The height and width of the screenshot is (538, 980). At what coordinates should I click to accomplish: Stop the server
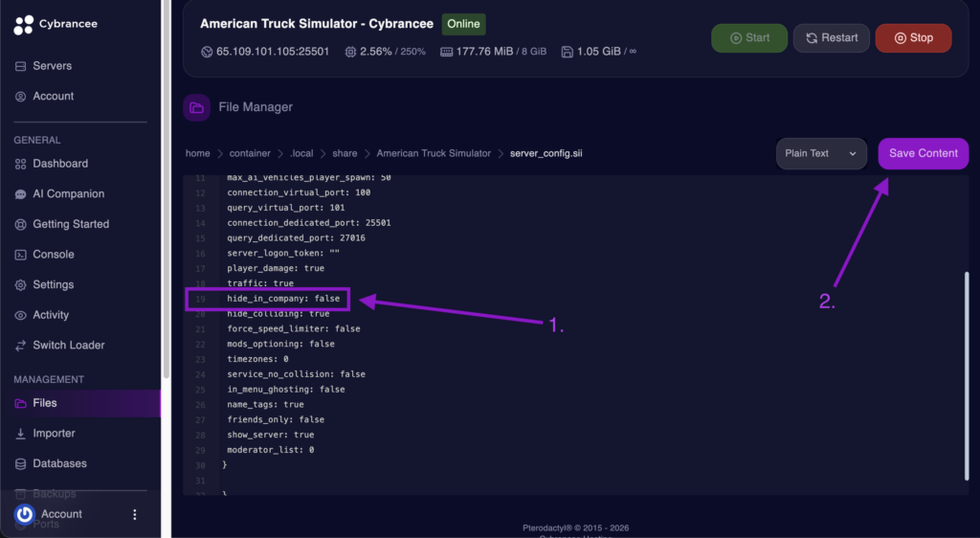coord(914,38)
